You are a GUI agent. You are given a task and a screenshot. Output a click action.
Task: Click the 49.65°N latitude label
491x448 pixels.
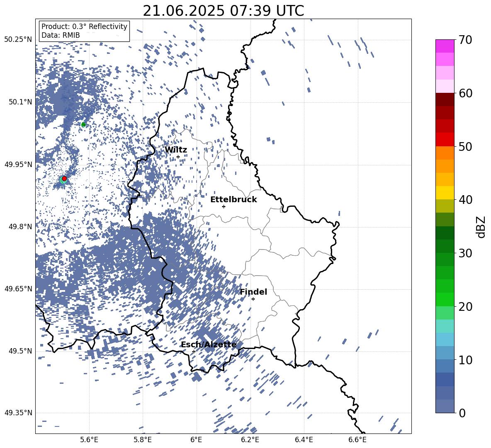pos(18,289)
